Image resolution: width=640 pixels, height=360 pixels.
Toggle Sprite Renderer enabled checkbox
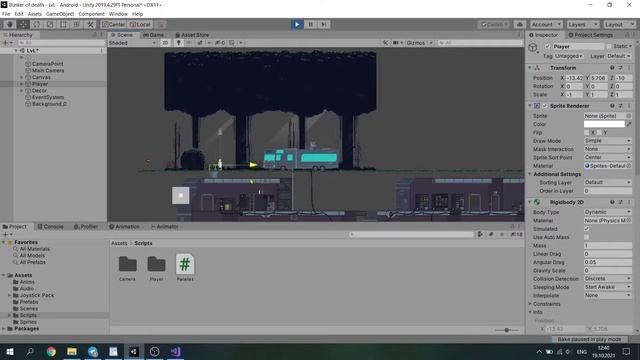coord(545,106)
